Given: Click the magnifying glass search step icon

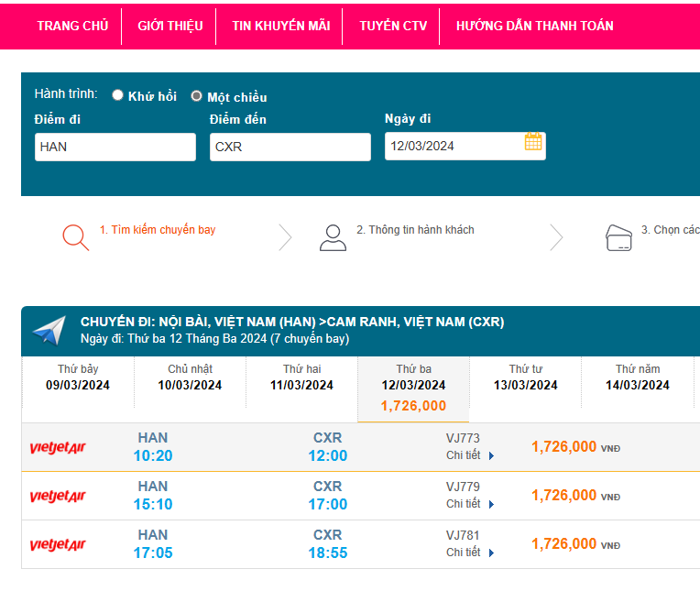Looking at the screenshot, I should click(75, 237).
